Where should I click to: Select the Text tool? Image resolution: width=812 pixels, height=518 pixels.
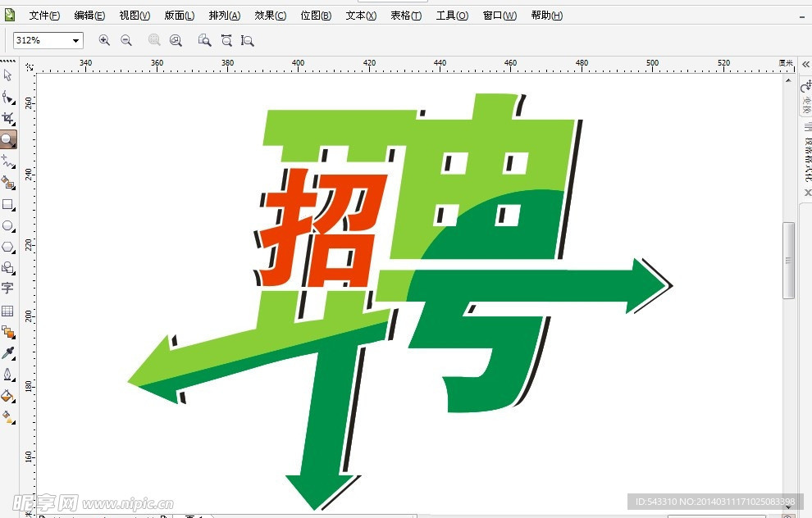9,288
